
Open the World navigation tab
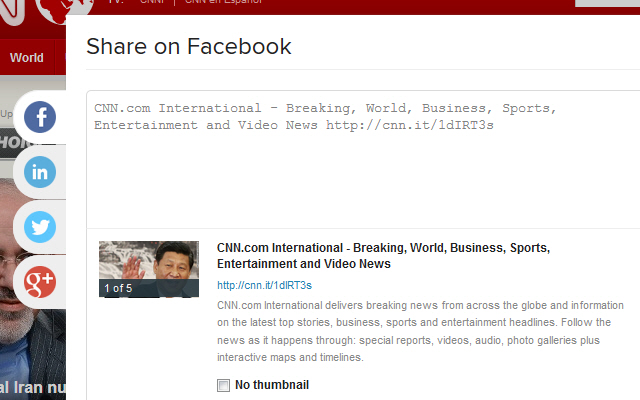[x=27, y=57]
